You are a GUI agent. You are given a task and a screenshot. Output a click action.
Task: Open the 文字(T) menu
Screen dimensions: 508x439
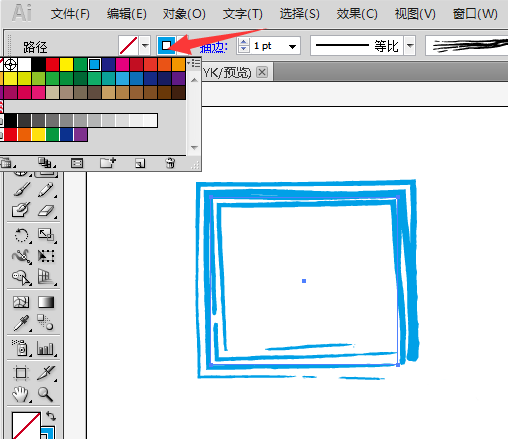click(x=243, y=14)
